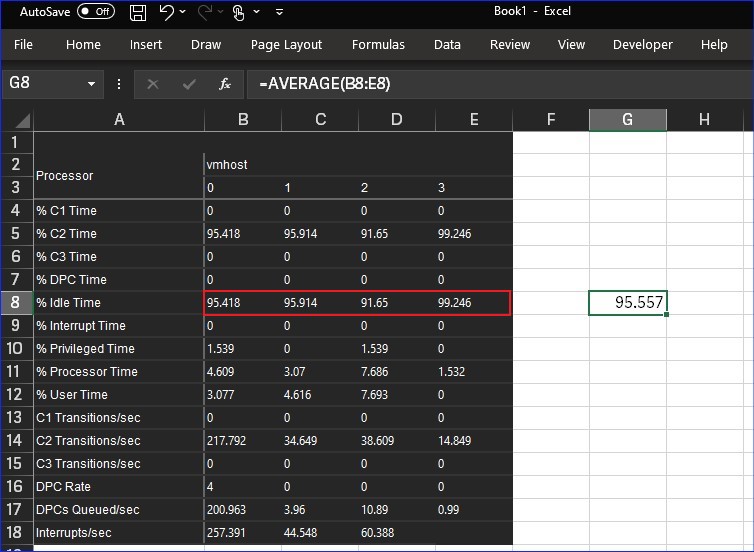Click the value 217.792
Image resolution: width=754 pixels, height=552 pixels.
tap(226, 440)
